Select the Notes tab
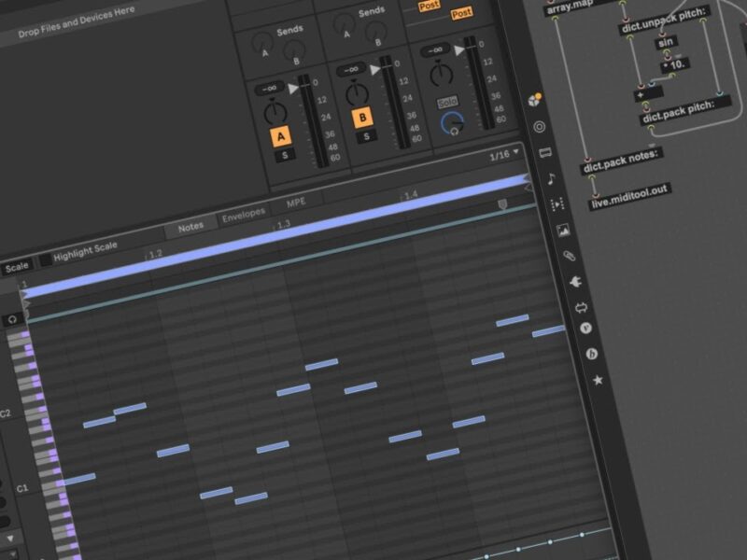Viewport: 747px width, 560px height. pyautogui.click(x=190, y=226)
